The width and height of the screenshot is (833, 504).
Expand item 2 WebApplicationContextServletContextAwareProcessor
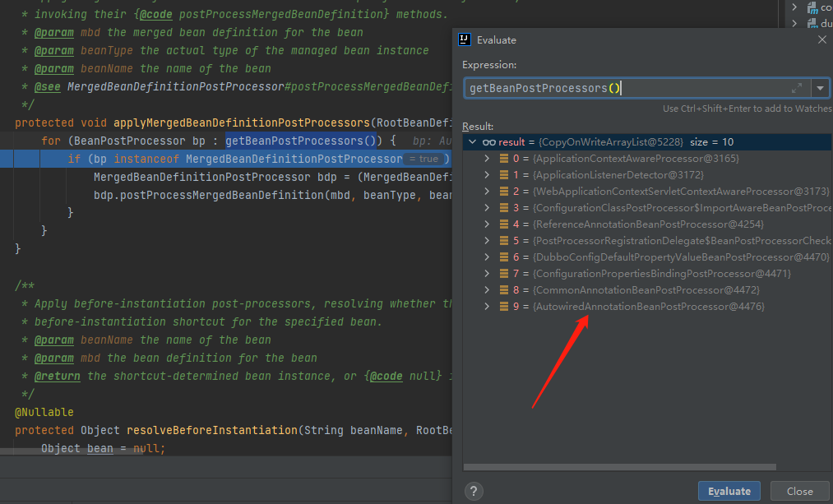(487, 192)
